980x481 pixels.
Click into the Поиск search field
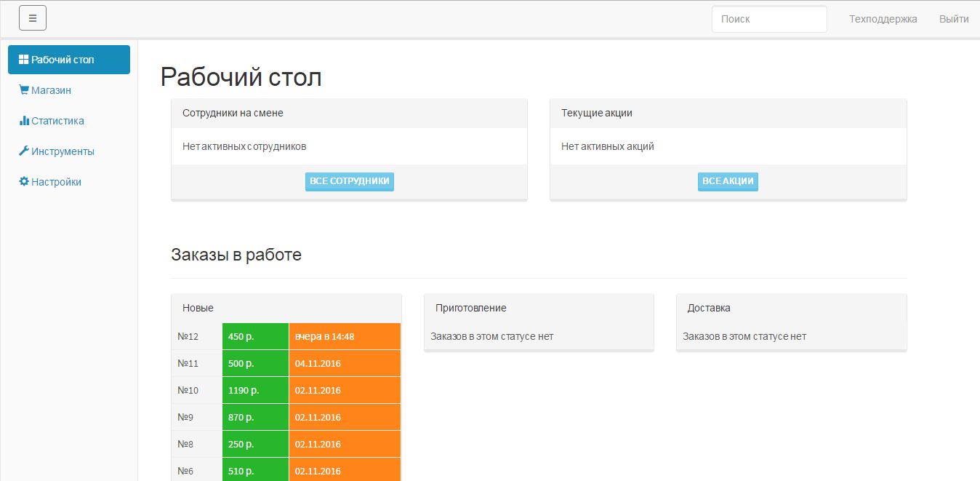(x=768, y=19)
